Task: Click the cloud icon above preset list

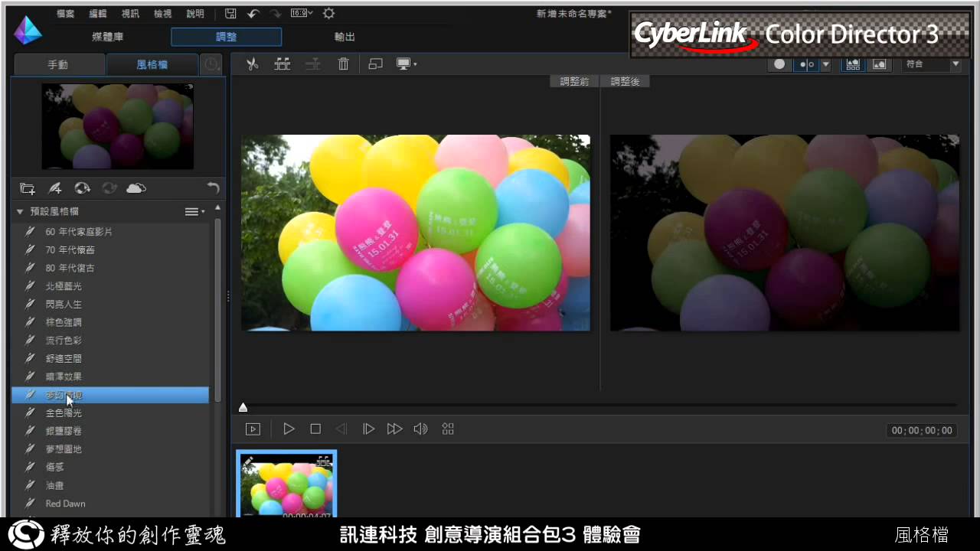Action: 136,188
